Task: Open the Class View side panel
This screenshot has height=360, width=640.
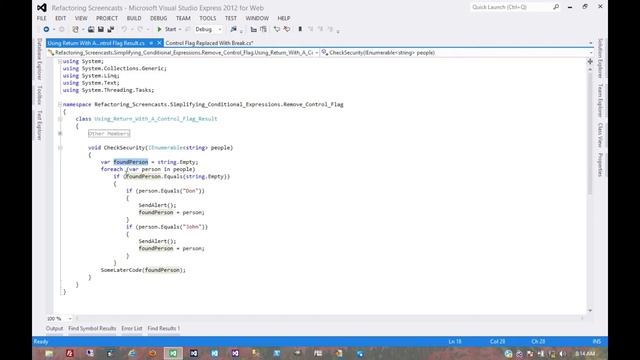Action: click(600, 135)
